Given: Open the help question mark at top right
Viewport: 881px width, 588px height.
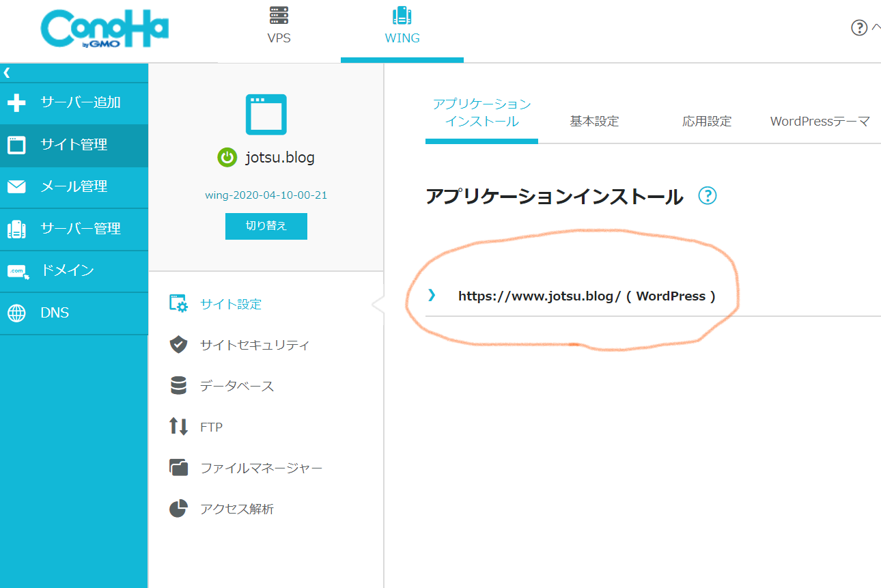Looking at the screenshot, I should click(858, 28).
